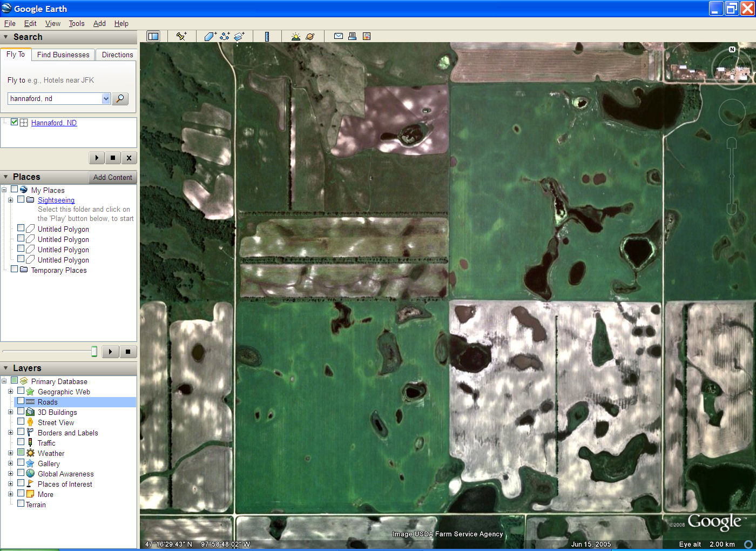The height and width of the screenshot is (551, 756).
Task: Click the zoom slider on the map
Action: click(x=732, y=176)
